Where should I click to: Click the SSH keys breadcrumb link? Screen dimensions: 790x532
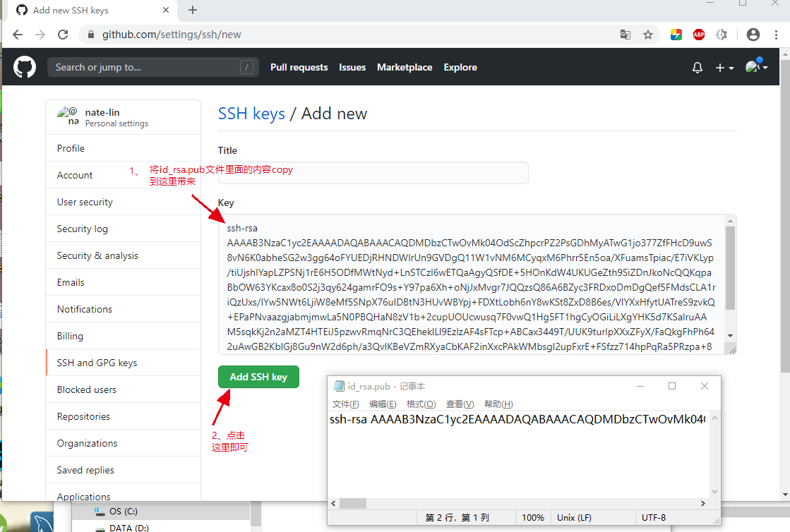tap(251, 114)
